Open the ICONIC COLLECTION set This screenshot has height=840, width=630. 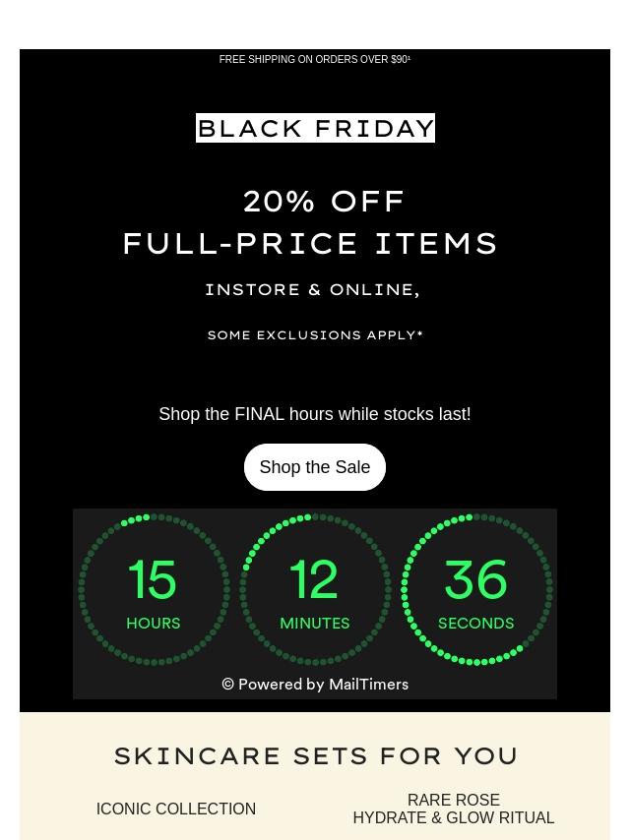tap(176, 809)
